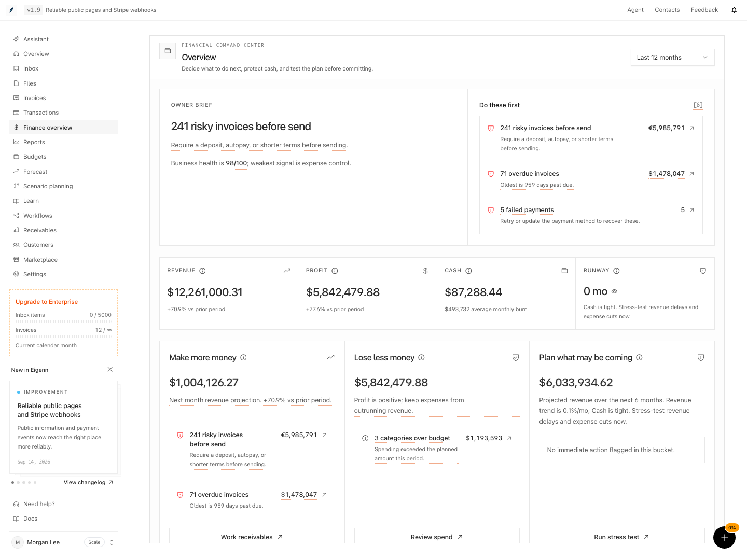Click the Profit info icon
Screen dimensions: 747x560
(335, 271)
